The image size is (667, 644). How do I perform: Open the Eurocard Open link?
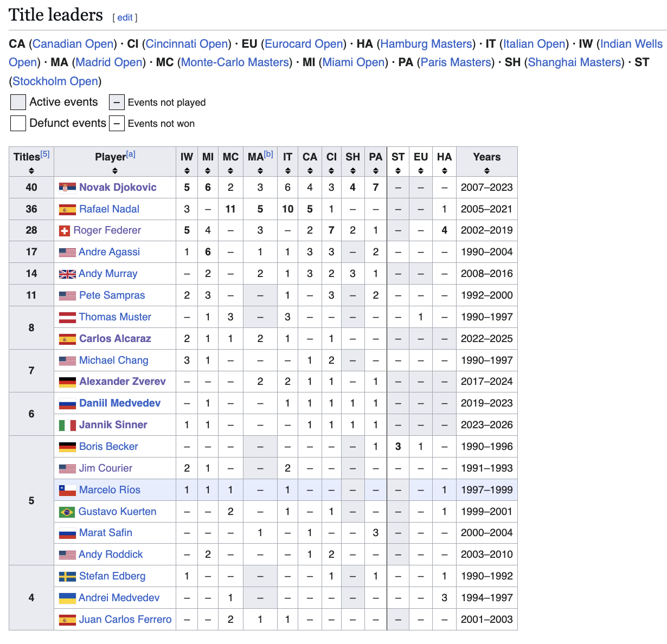(304, 44)
